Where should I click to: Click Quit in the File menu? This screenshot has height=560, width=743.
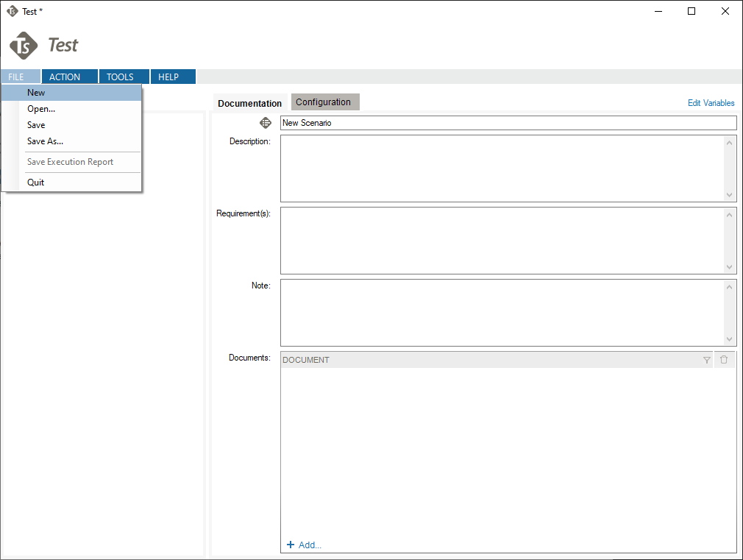pyautogui.click(x=35, y=182)
